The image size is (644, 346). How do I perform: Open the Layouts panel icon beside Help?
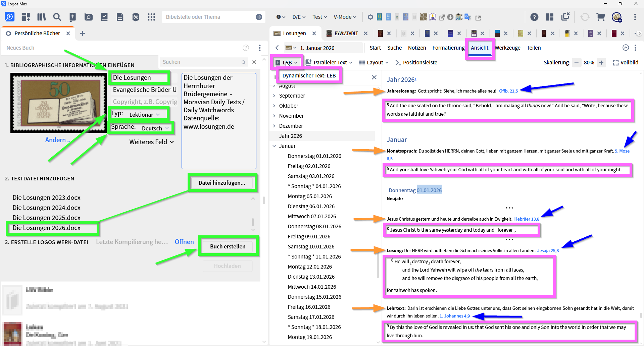(550, 17)
